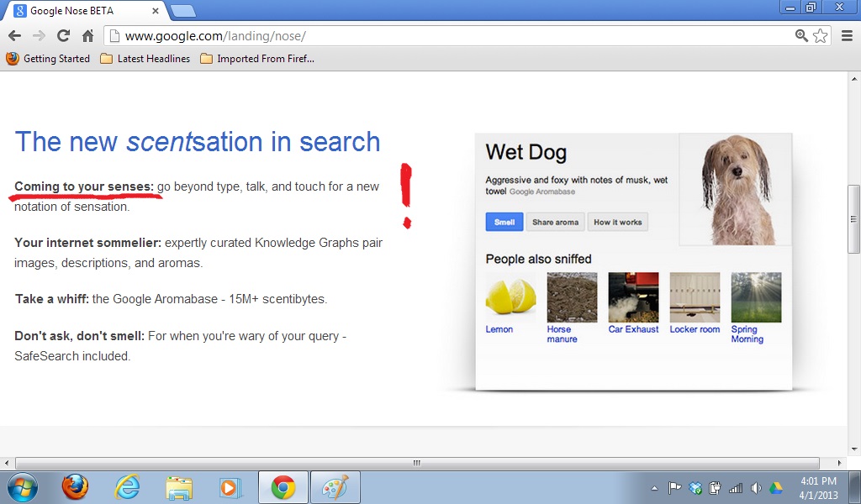Open the Horse manure thumbnail image
Screen dimensions: 861x504
pos(572,297)
